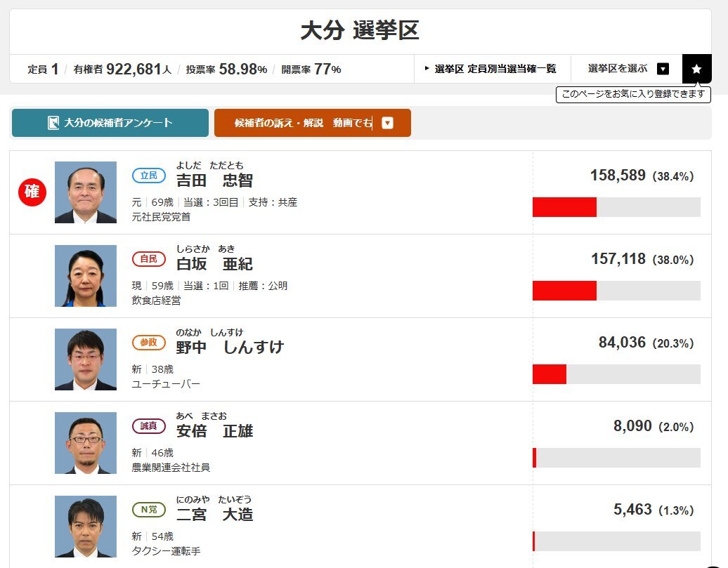Click candidate name 白坂 亜紀
The image size is (728, 568).
tap(214, 263)
